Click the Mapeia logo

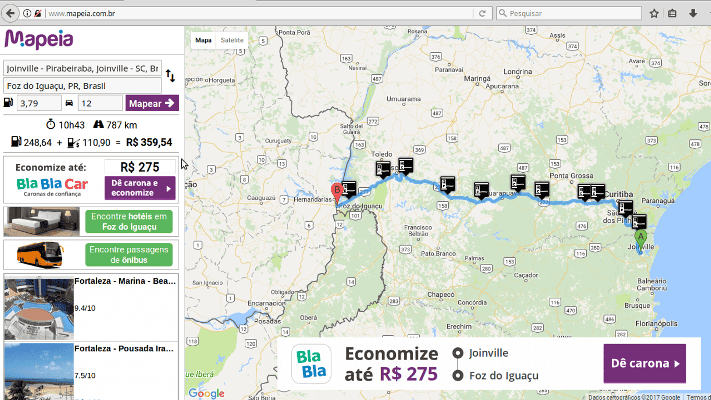[x=39, y=39]
